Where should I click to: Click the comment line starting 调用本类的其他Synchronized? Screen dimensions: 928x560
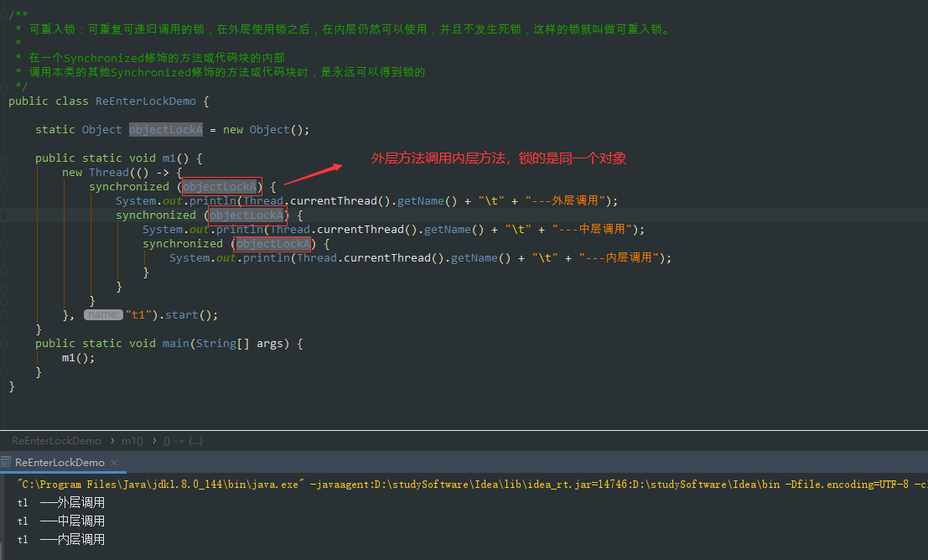227,71
